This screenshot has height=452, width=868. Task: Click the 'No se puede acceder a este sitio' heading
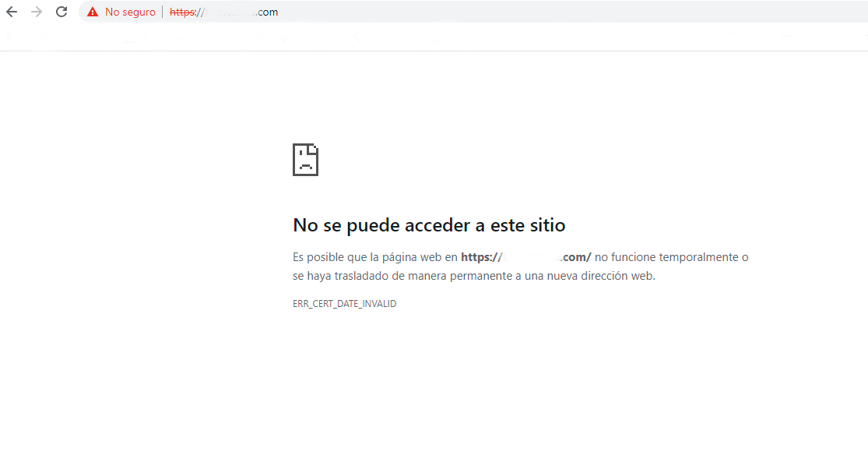[x=429, y=224]
